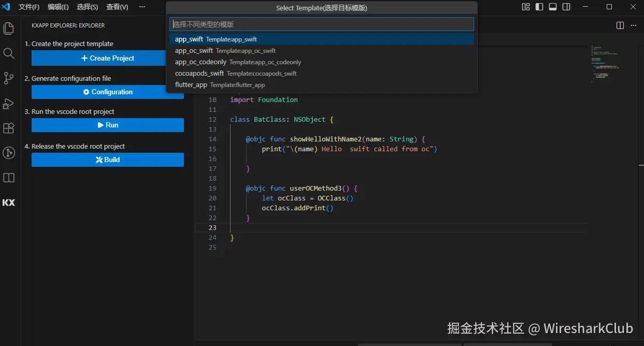Viewport: 644px width, 346px height.
Task: Click showHelloWithName2 function line
Action: click(336, 139)
